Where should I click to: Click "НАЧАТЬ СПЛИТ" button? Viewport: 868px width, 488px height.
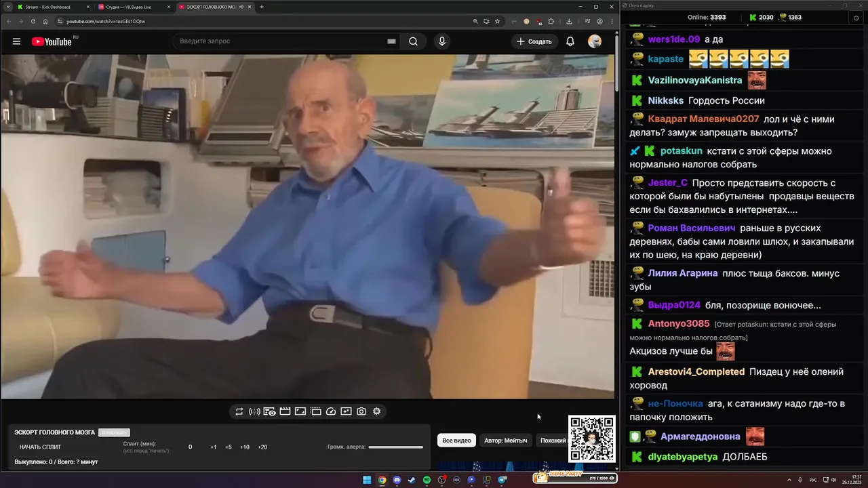(40, 447)
